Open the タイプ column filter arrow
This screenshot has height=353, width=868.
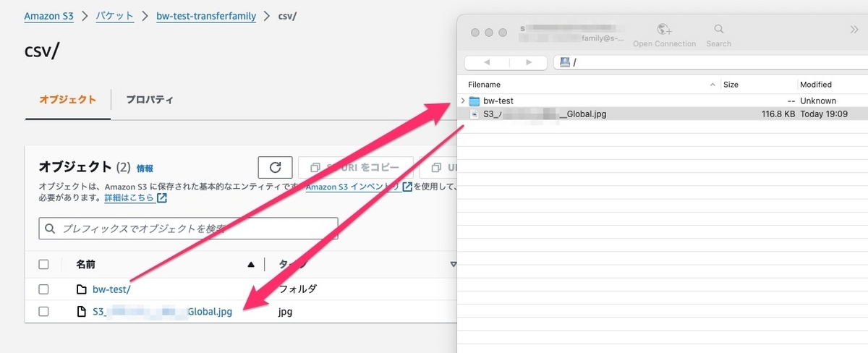point(454,264)
